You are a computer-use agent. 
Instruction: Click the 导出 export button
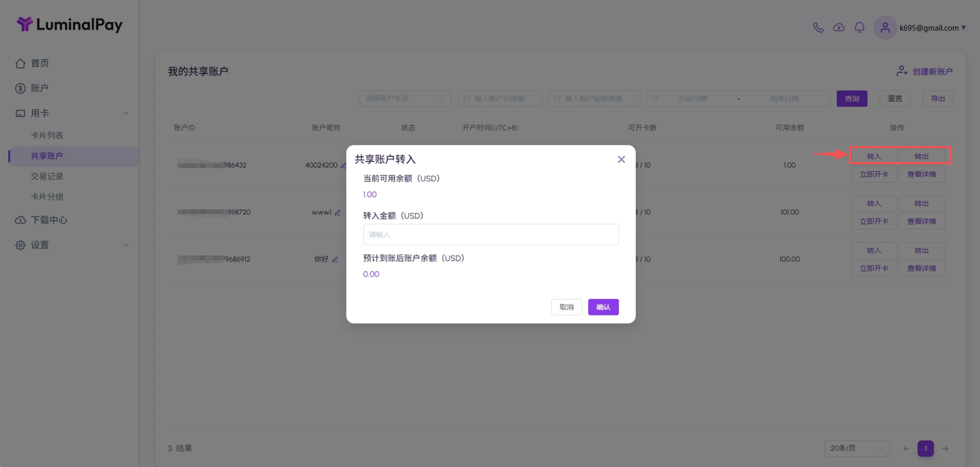938,98
